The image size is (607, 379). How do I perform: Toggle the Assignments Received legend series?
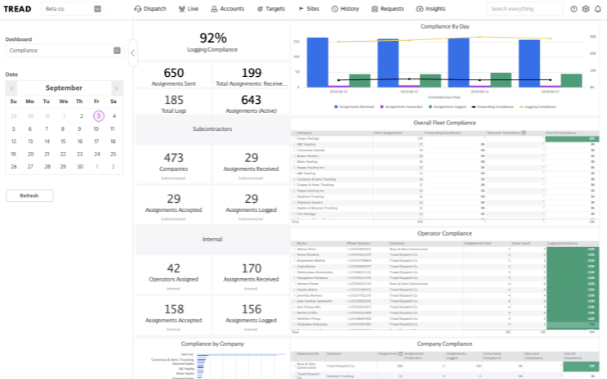354,107
